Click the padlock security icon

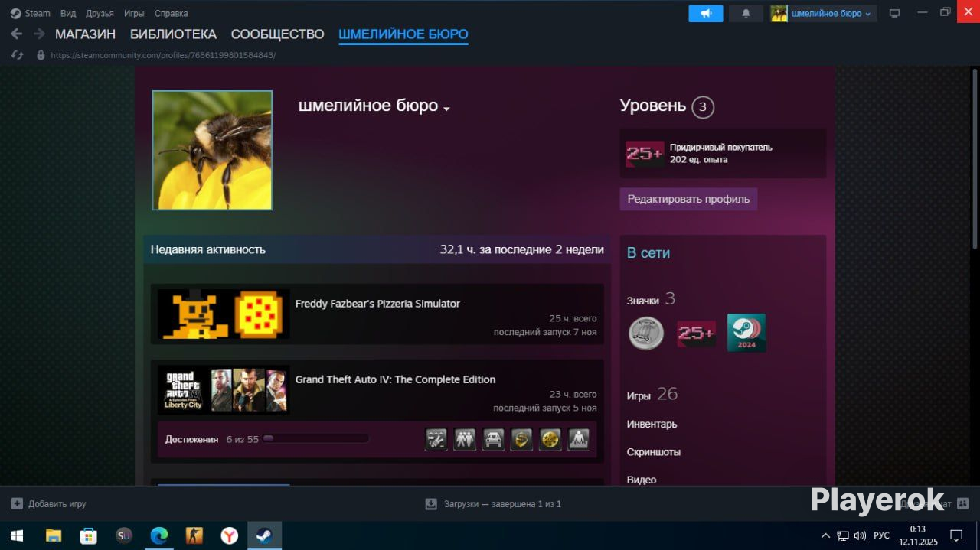(41, 55)
